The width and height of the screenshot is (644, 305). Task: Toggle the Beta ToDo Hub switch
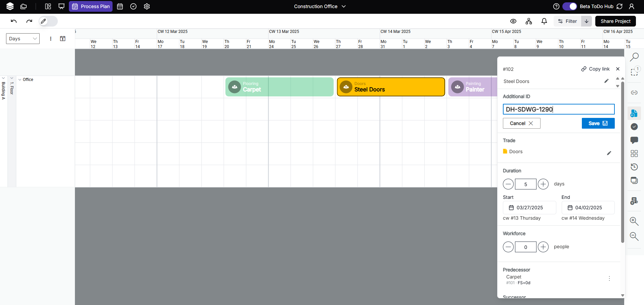(x=569, y=6)
